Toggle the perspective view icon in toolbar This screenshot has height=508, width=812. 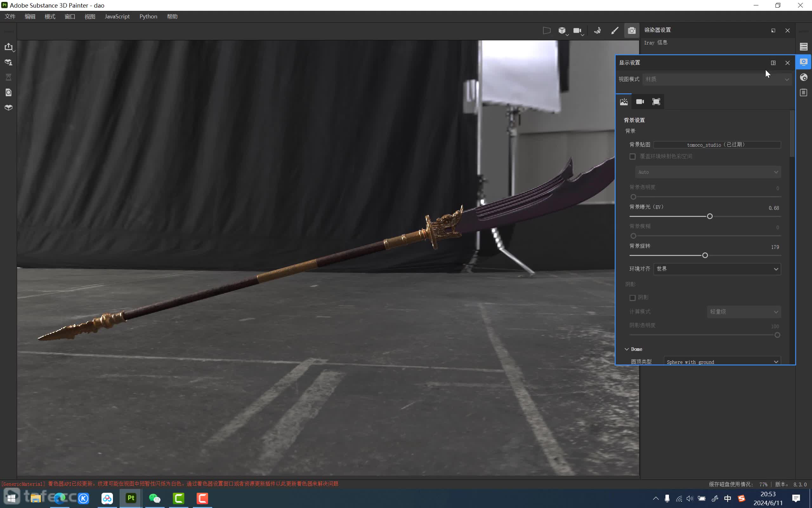click(547, 30)
